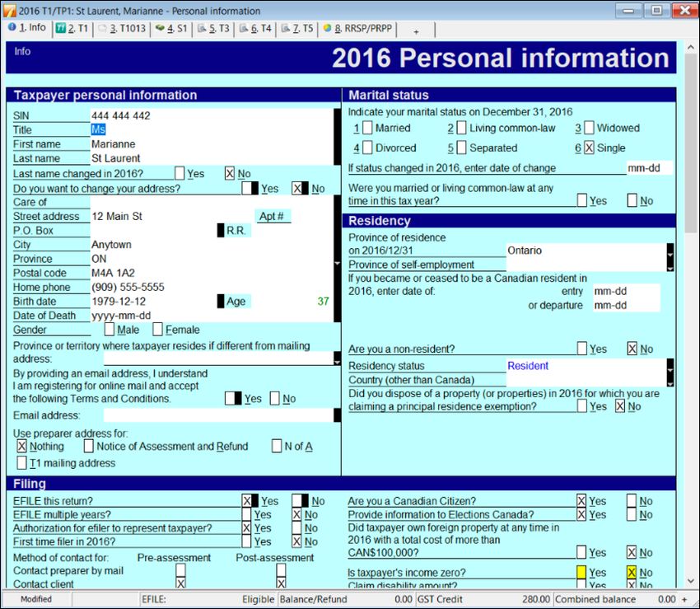Screen dimensions: 700x609
Task: Tick No for online mail terms
Action: tap(275, 398)
